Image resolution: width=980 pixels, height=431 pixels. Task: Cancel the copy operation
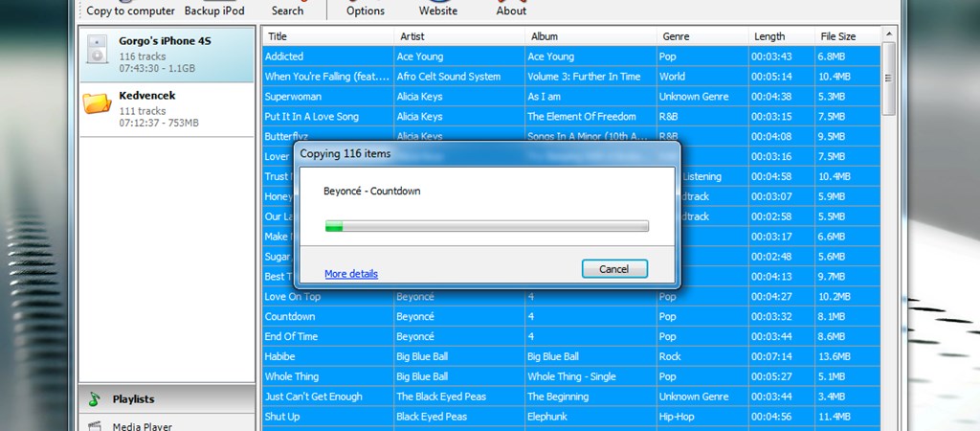tap(614, 269)
